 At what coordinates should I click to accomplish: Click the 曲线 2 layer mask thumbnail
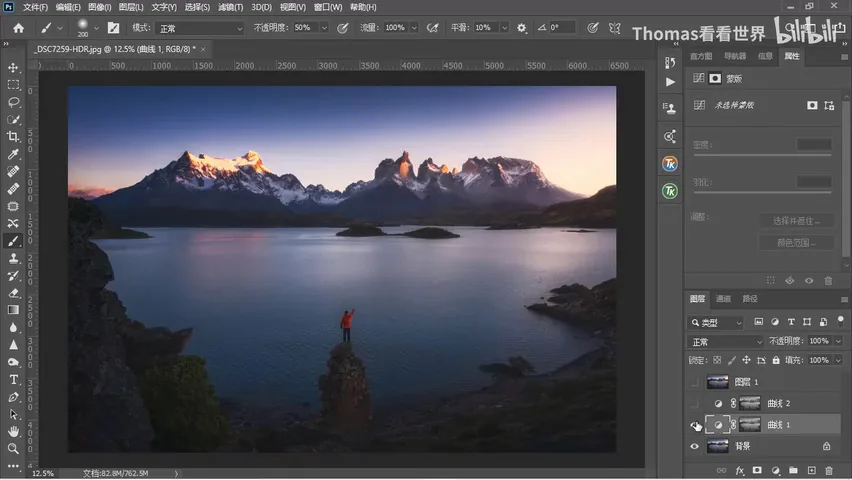(x=749, y=404)
